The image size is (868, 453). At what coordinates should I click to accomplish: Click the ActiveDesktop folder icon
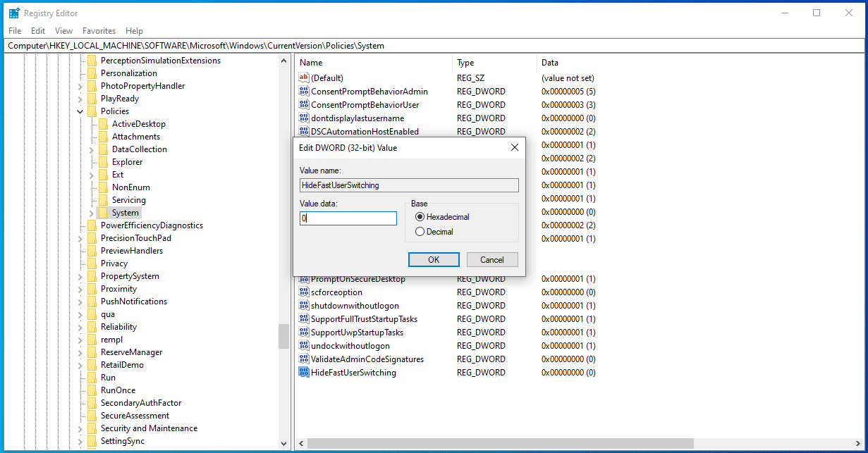[x=103, y=124]
